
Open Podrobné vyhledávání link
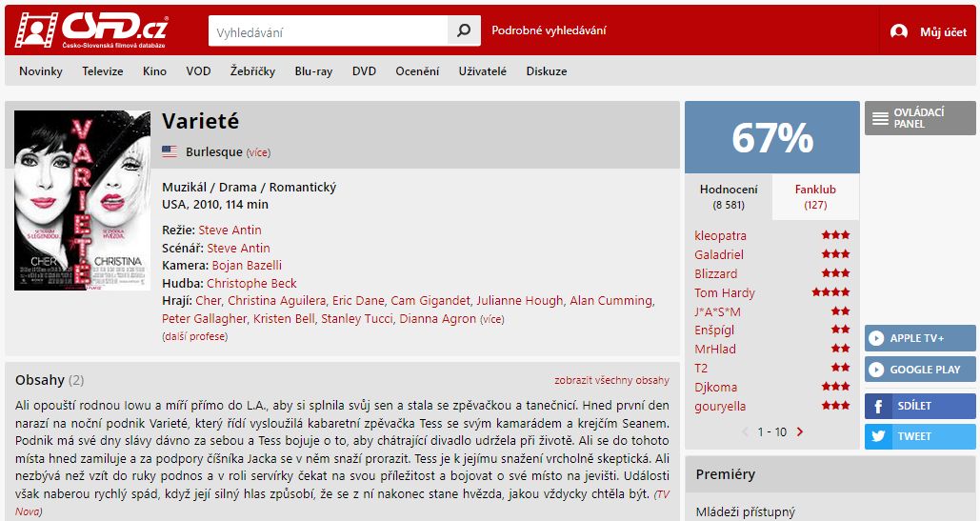549,30
